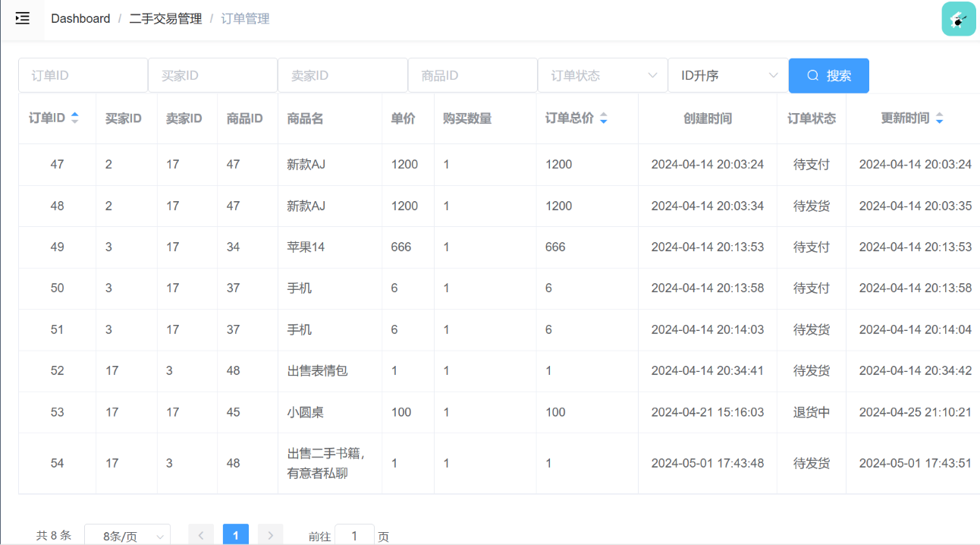Select order ID 47 cell
Image resolution: width=980 pixels, height=545 pixels.
[57, 164]
